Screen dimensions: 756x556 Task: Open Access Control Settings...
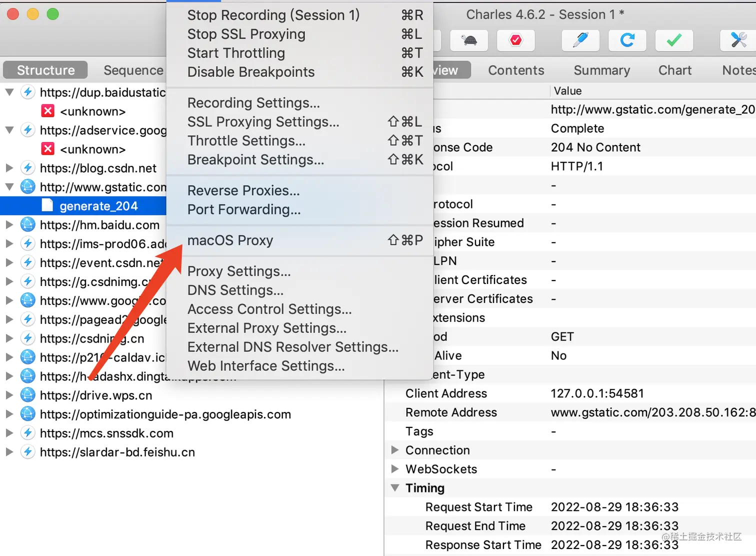300,309
